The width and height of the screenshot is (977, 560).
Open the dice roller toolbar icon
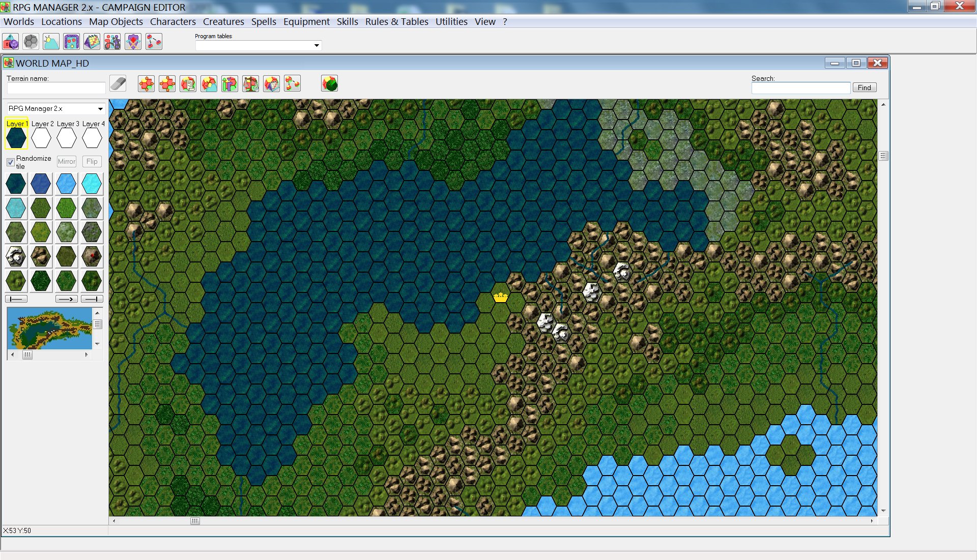click(x=11, y=42)
